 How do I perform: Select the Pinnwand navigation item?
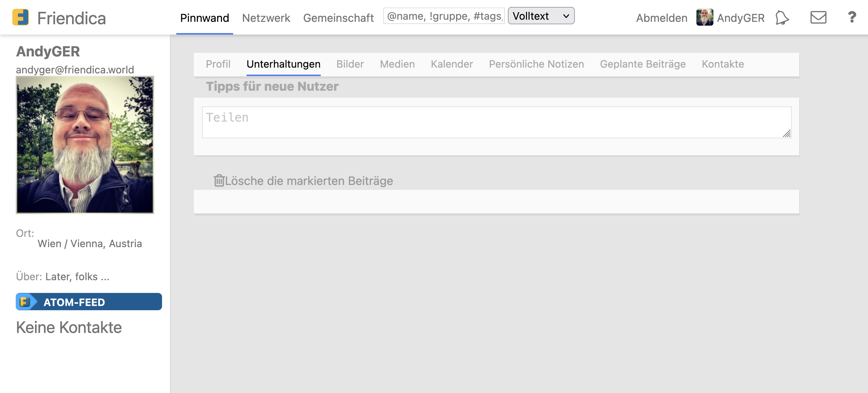tap(204, 18)
